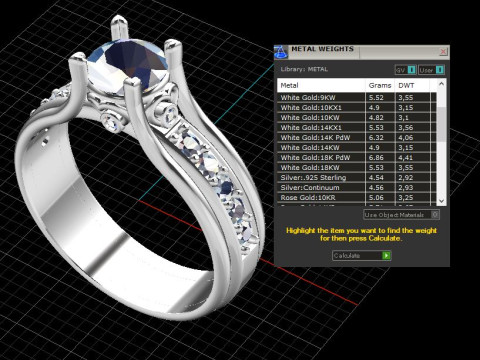Click the metal list scrollbar thumb
The image size is (480, 360).
pos(441,124)
